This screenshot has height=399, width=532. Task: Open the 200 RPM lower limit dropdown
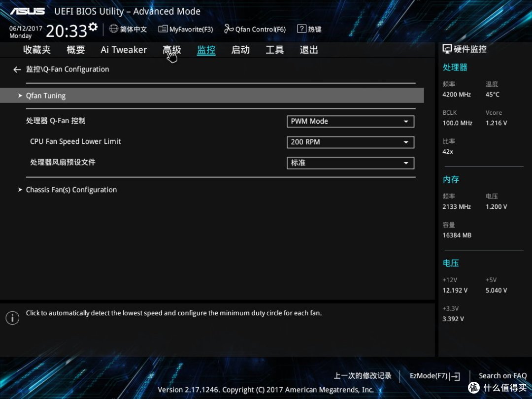351,142
